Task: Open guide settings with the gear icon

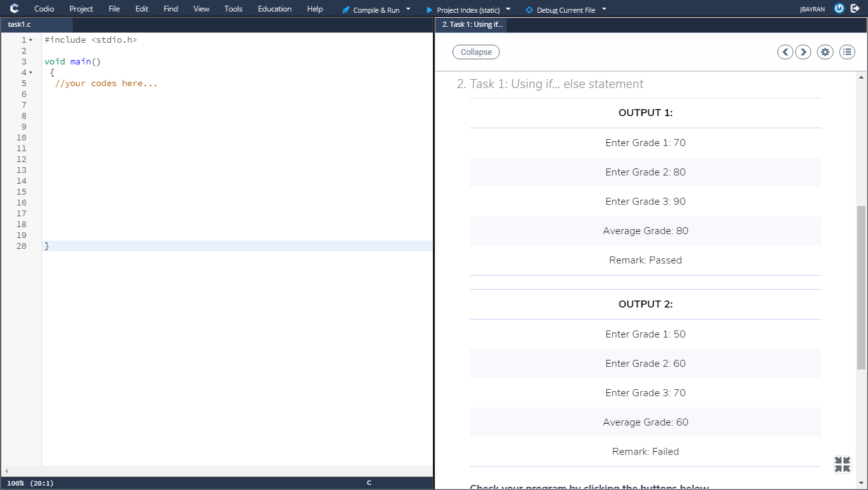Action: point(825,52)
